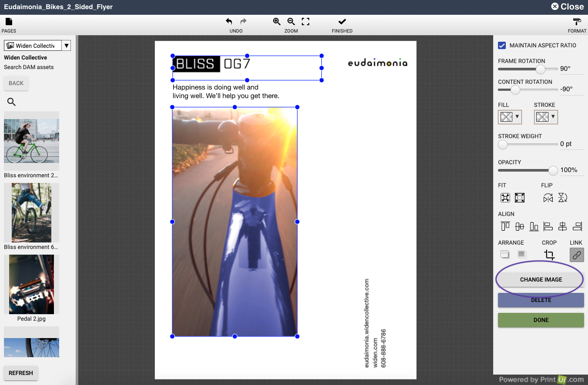Click the Frame Rotation slider handle
The image size is (588, 385).
click(x=541, y=69)
